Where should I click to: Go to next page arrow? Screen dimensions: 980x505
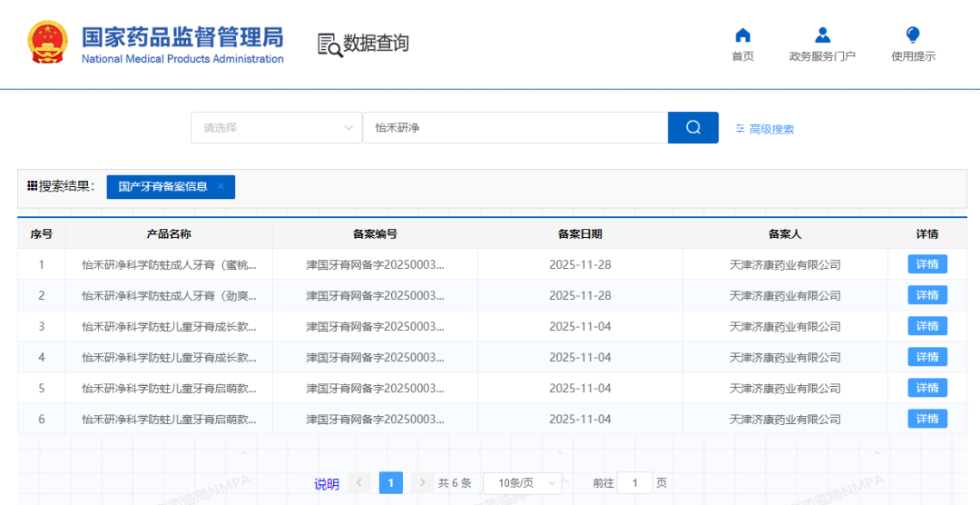tap(423, 483)
